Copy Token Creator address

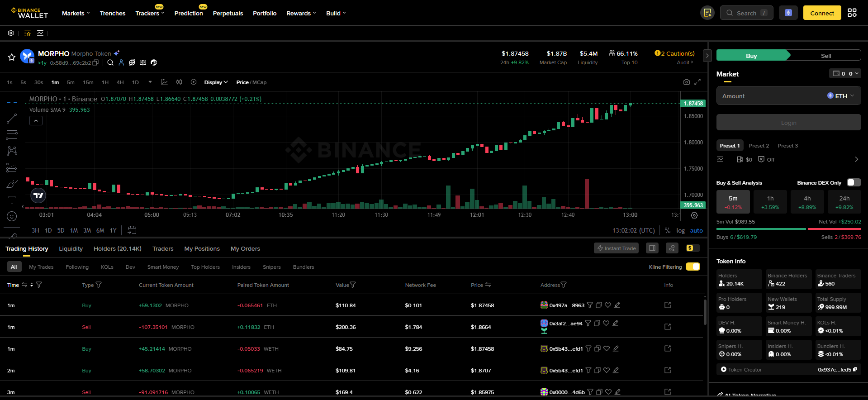[x=855, y=370]
